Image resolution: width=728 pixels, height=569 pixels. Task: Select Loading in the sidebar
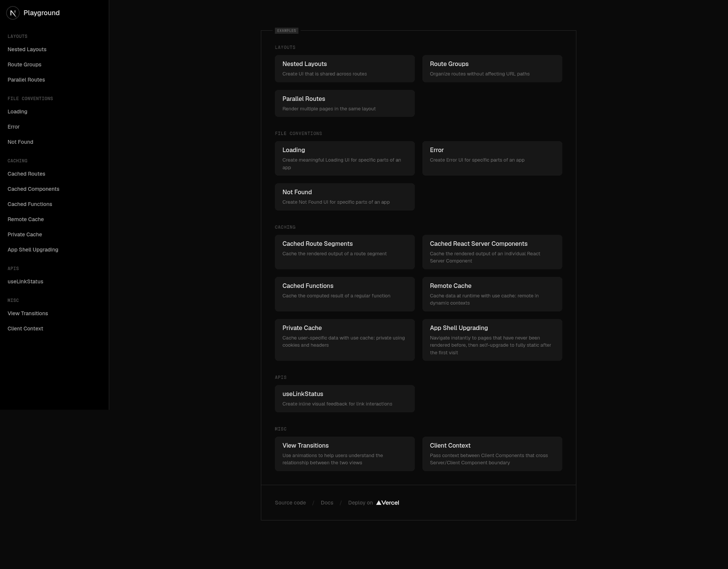[17, 112]
